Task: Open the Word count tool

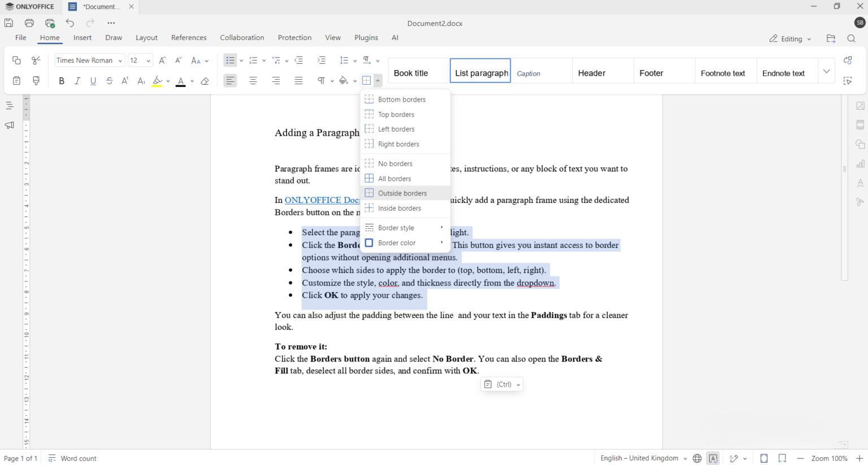Action: pos(72,458)
